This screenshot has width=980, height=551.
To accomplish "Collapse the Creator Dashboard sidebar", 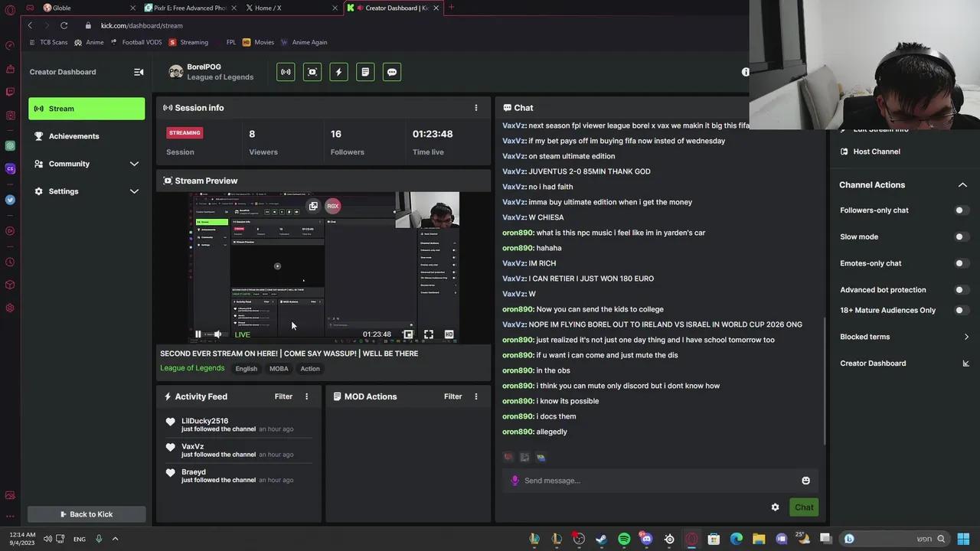I will [139, 72].
